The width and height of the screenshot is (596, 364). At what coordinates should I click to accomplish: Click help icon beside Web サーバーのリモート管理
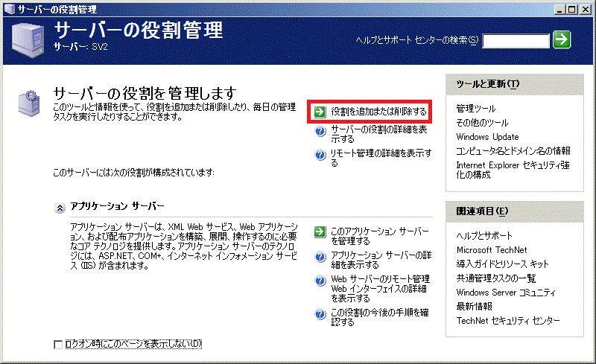click(320, 280)
